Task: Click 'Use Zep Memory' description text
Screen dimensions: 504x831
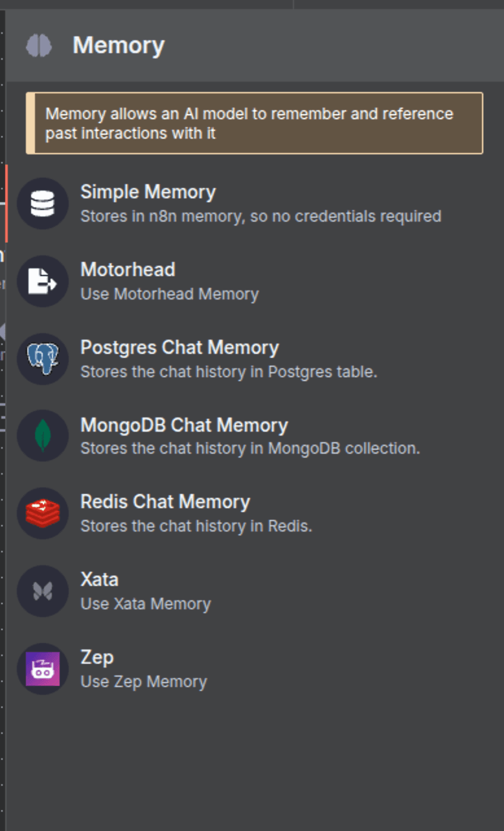Action: pyautogui.click(x=144, y=681)
